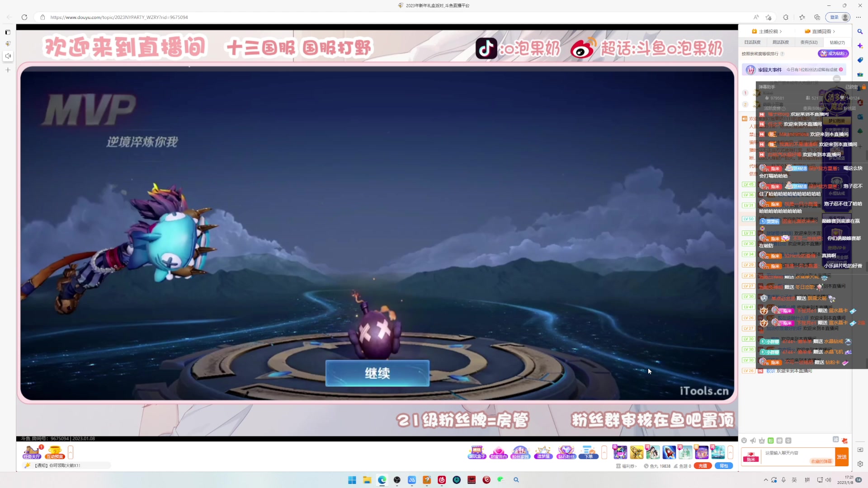Click the 继续 continue button in the video
Screen dimensions: 868x488
(377, 373)
